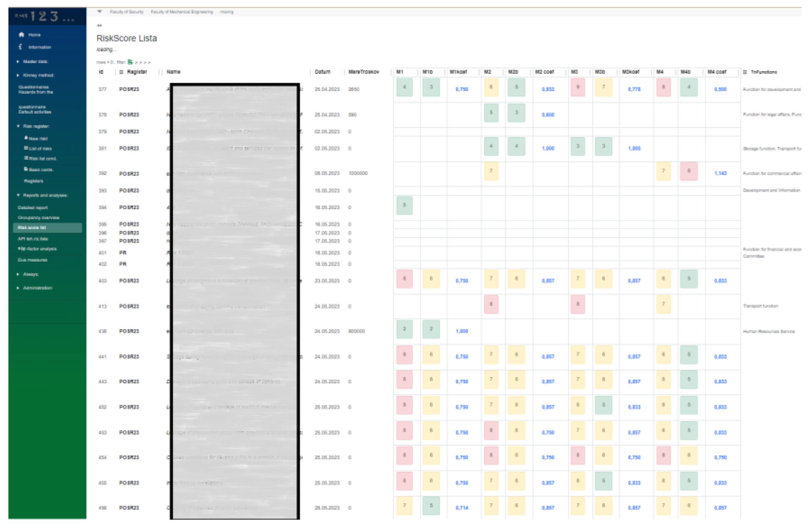
Task: Click 'Human Resources Service' in row 436
Action: 769,331
